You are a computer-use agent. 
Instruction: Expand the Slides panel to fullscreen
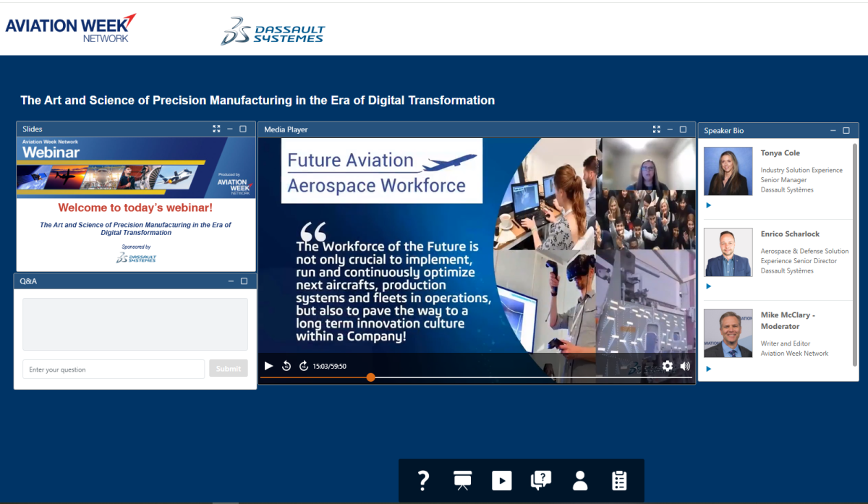pyautogui.click(x=216, y=129)
